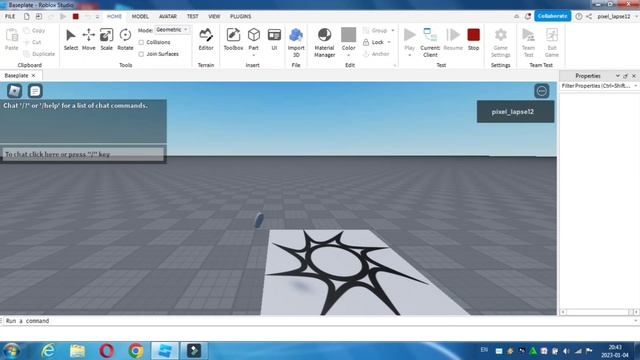
Task: Open the Mode Geometric dropdown
Action: point(172,30)
